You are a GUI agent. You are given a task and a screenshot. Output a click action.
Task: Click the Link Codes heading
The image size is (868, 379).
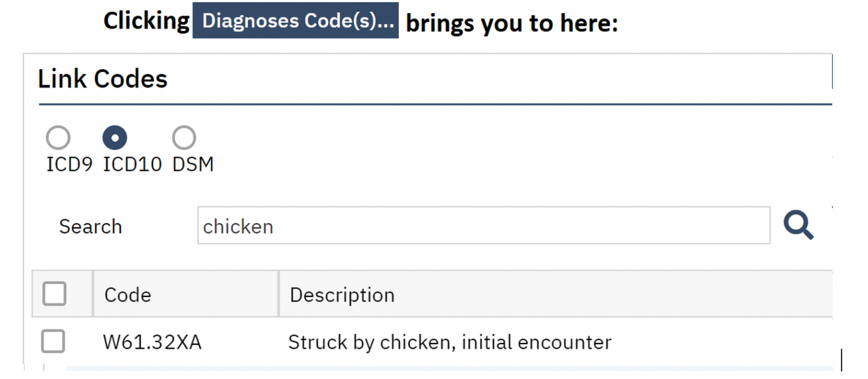point(103,79)
